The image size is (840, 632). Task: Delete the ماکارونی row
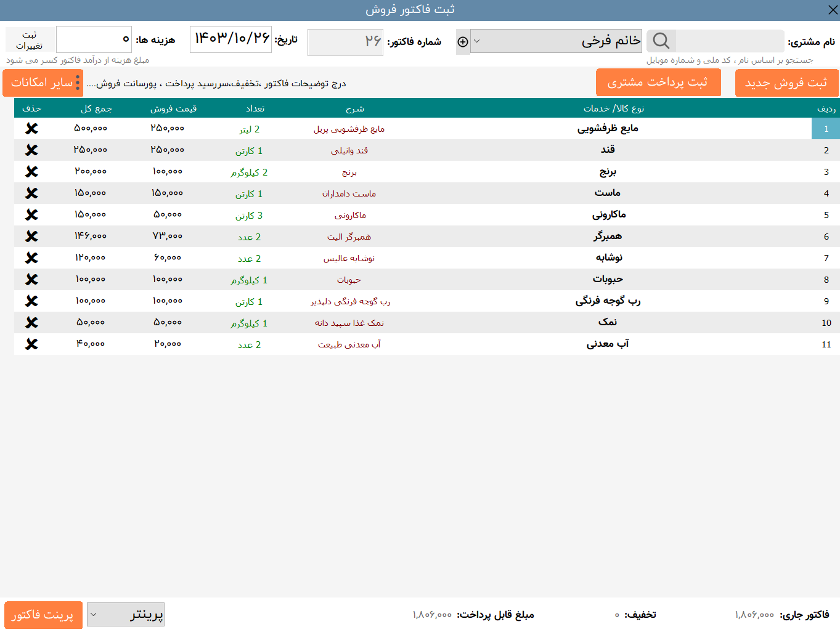tap(31, 215)
